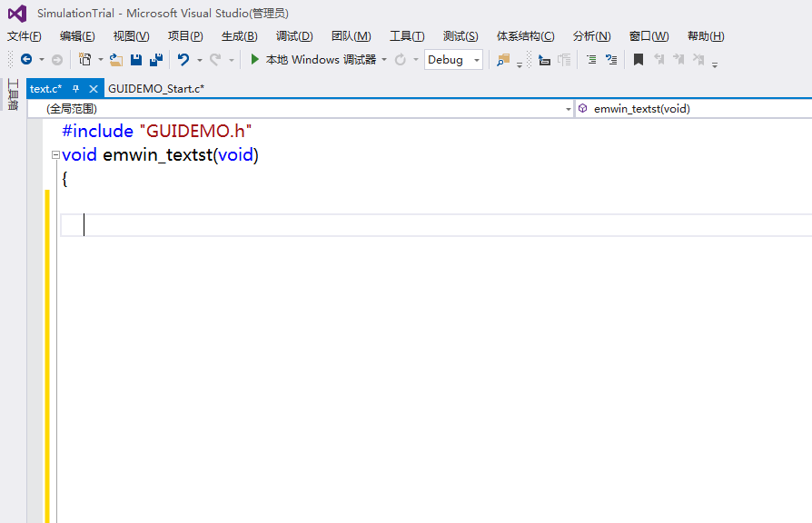Click the previous bookmark icon

point(659,60)
